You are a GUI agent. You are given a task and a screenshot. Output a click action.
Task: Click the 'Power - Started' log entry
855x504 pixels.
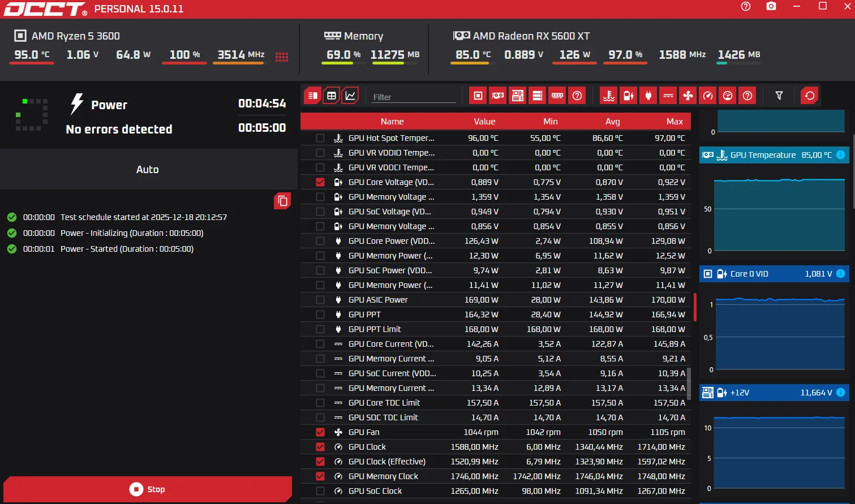click(x=127, y=249)
